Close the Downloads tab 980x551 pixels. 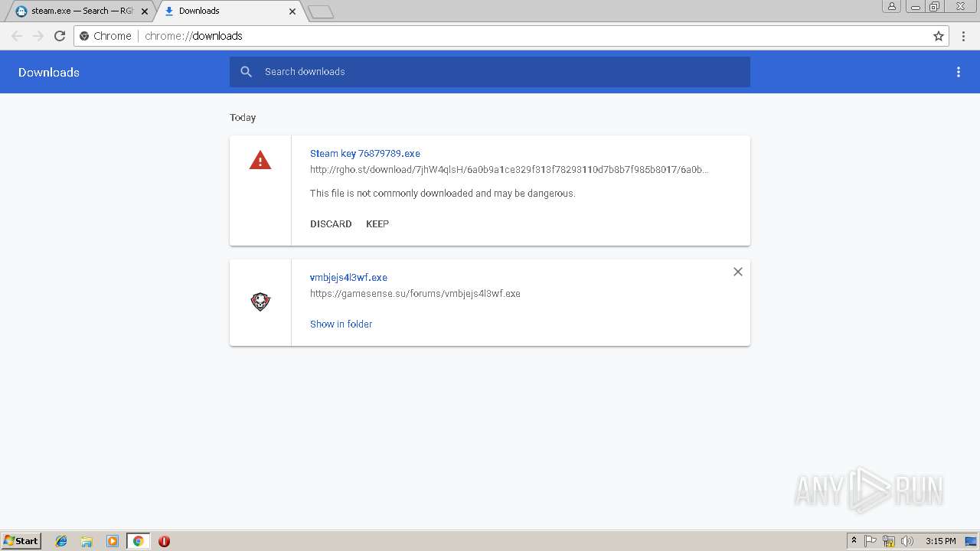(292, 11)
